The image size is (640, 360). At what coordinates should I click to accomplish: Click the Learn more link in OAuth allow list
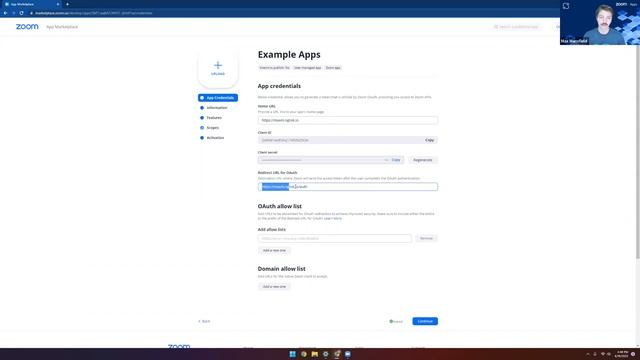coord(333,218)
